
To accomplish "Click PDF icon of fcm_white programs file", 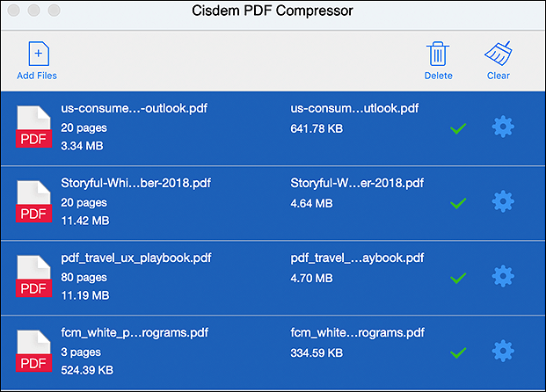I will (x=33, y=352).
